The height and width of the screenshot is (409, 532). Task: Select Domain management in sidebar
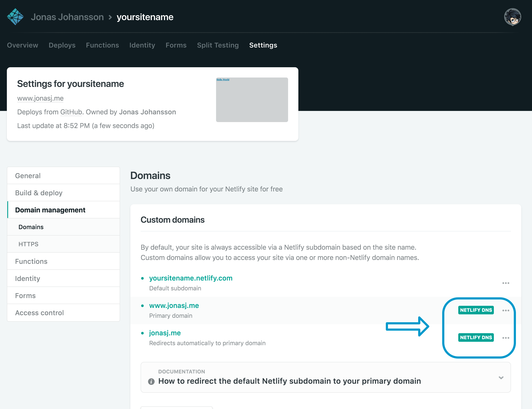(64, 210)
